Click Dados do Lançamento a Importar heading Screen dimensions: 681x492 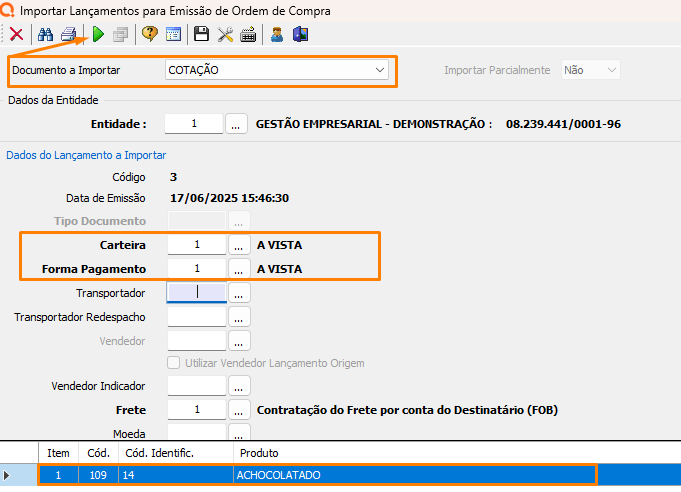[x=86, y=155]
